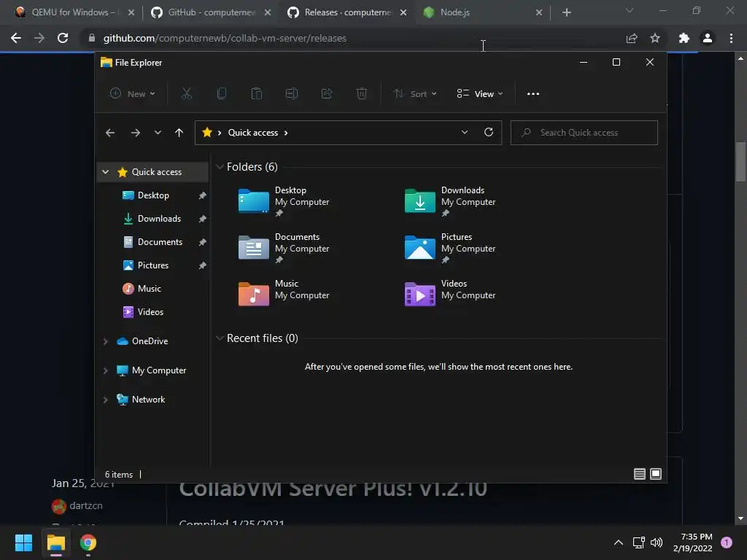This screenshot has height=560, width=747.
Task: Switch to large thumbnails view icon
Action: click(656, 474)
